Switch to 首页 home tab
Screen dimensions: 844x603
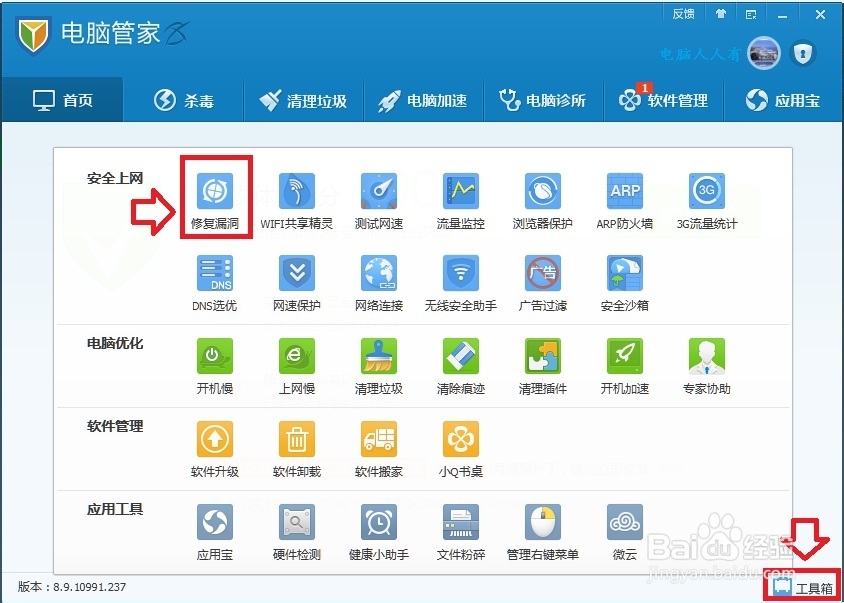click(x=62, y=100)
